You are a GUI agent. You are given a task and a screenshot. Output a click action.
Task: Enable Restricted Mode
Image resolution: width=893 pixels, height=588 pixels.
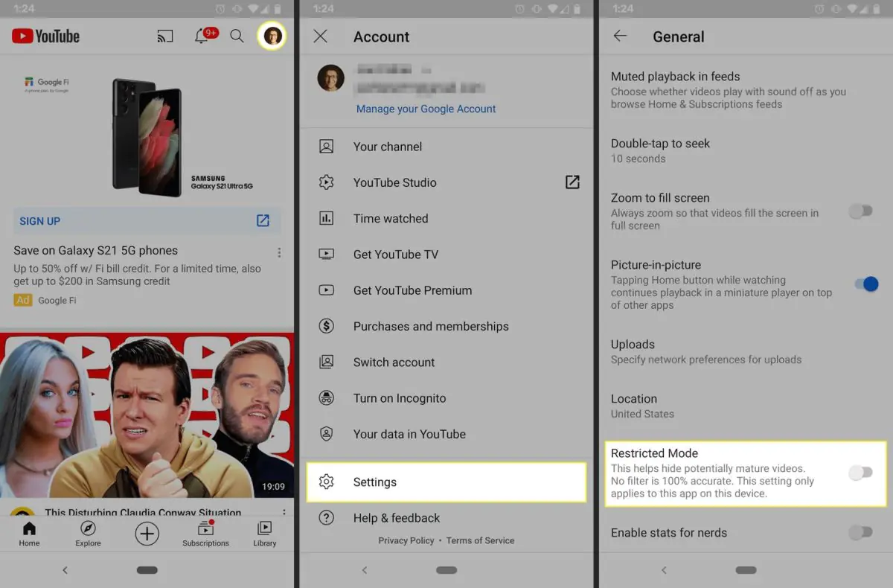pyautogui.click(x=861, y=473)
